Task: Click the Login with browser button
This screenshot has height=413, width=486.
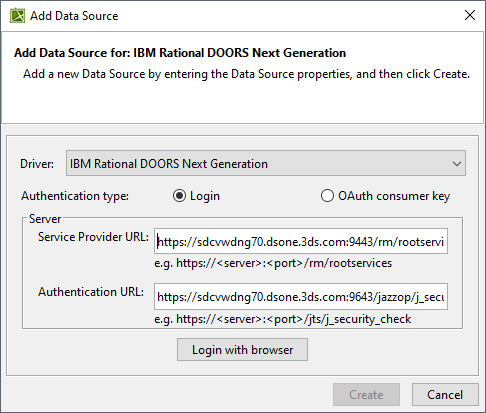Action: [x=242, y=350]
